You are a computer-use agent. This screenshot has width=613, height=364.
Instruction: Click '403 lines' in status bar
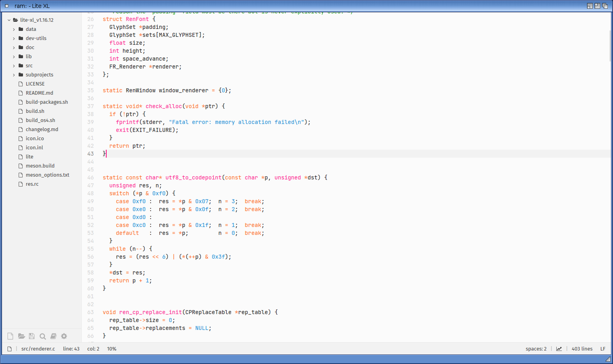582,349
